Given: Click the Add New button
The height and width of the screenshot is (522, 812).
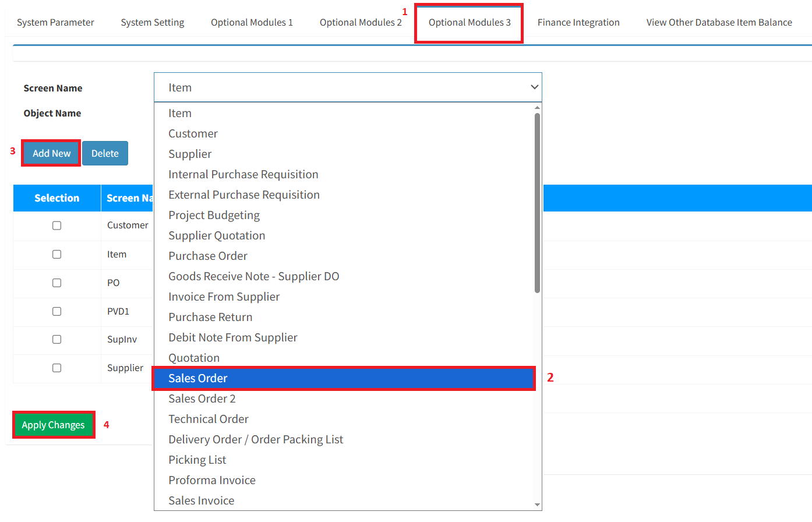Looking at the screenshot, I should pyautogui.click(x=51, y=153).
